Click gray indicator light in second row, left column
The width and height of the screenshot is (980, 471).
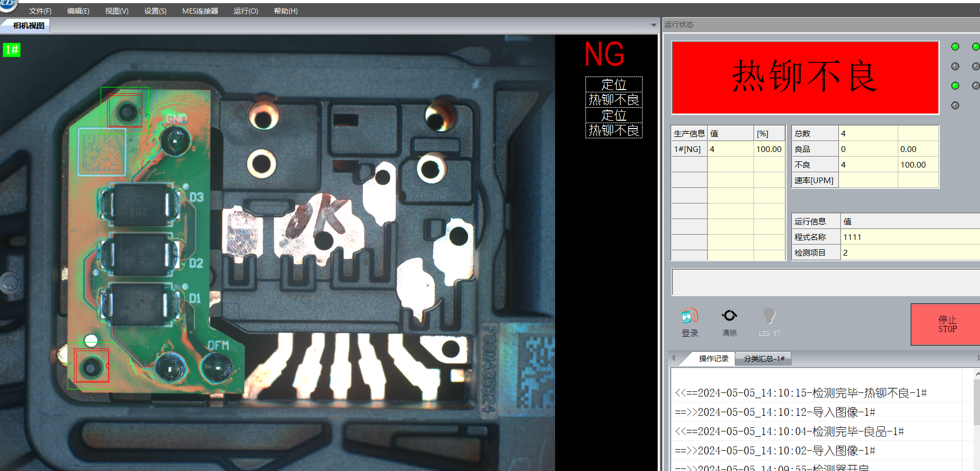click(955, 67)
